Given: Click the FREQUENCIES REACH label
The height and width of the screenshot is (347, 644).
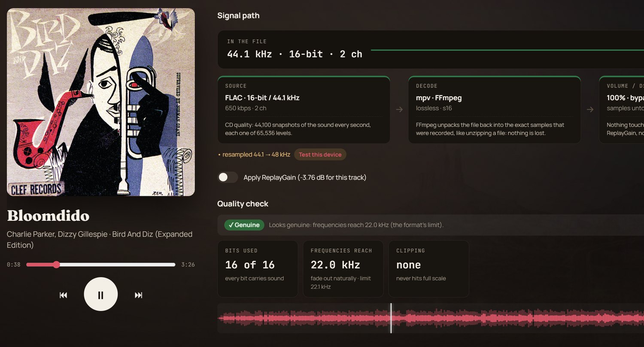Looking at the screenshot, I should [x=341, y=251].
